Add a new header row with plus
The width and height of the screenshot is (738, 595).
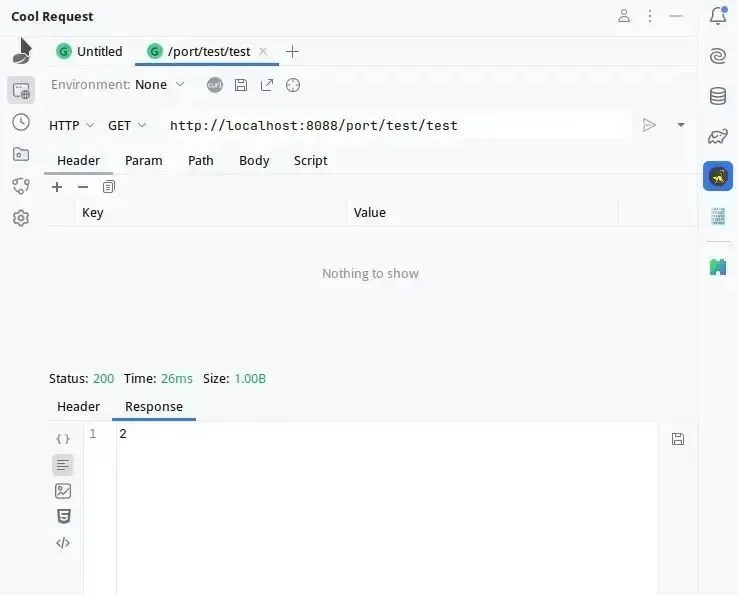pyautogui.click(x=57, y=187)
